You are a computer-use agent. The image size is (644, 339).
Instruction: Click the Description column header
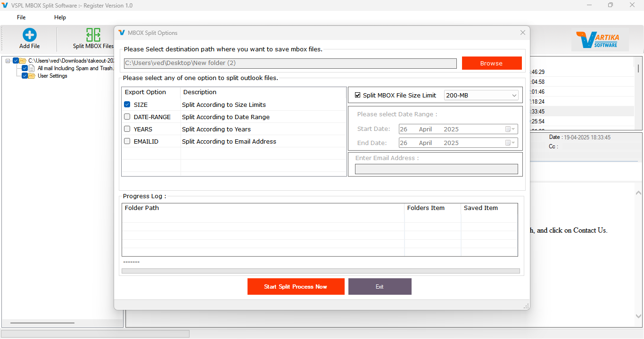pyautogui.click(x=264, y=92)
